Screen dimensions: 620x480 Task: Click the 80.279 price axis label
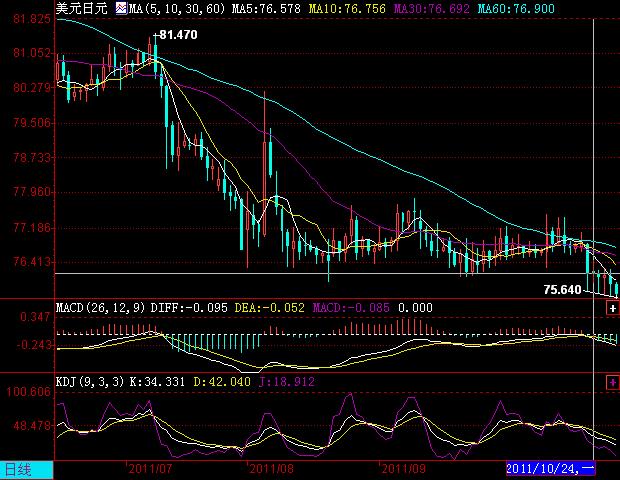click(32, 87)
